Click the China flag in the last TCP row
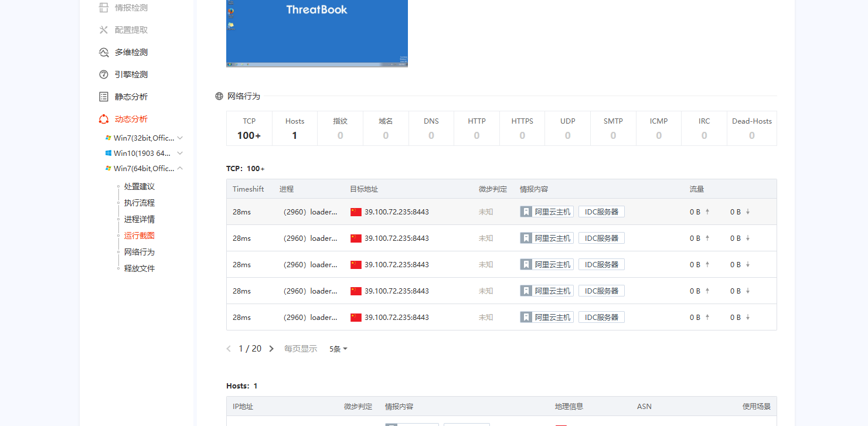The image size is (868, 426). (356, 318)
